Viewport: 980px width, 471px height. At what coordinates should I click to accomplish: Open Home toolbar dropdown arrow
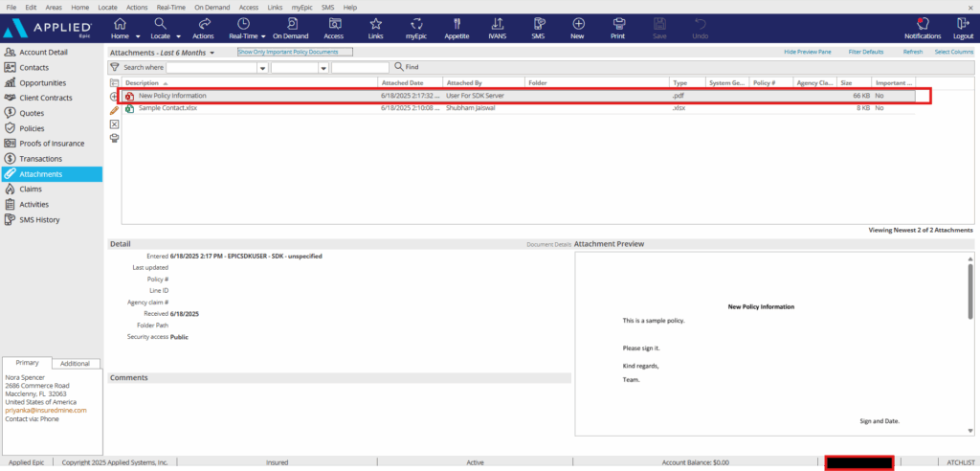[138, 37]
